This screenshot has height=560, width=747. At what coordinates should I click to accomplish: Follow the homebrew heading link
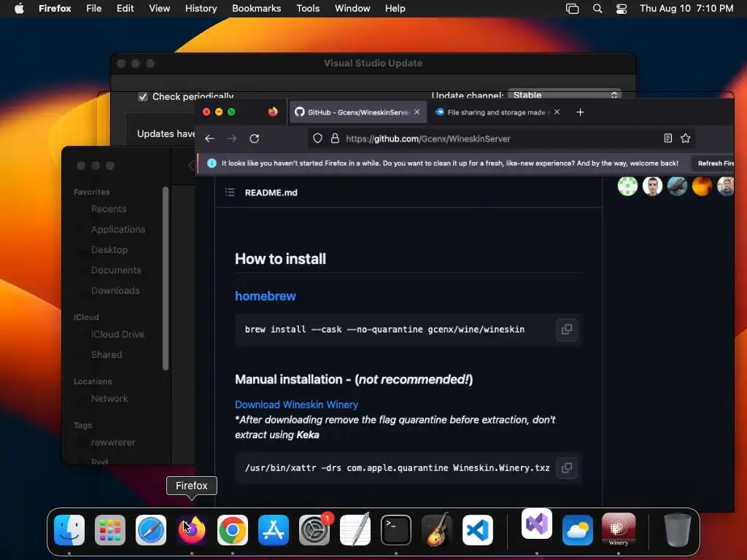[x=266, y=296]
